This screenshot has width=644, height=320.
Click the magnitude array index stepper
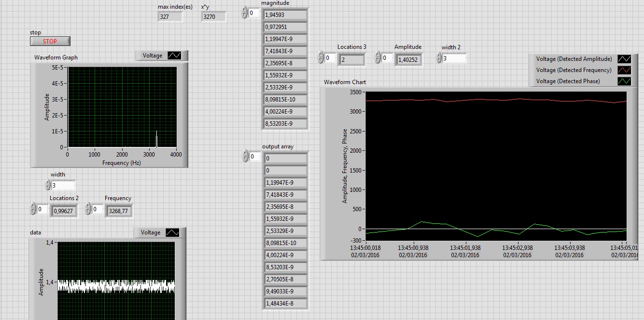[x=244, y=13]
